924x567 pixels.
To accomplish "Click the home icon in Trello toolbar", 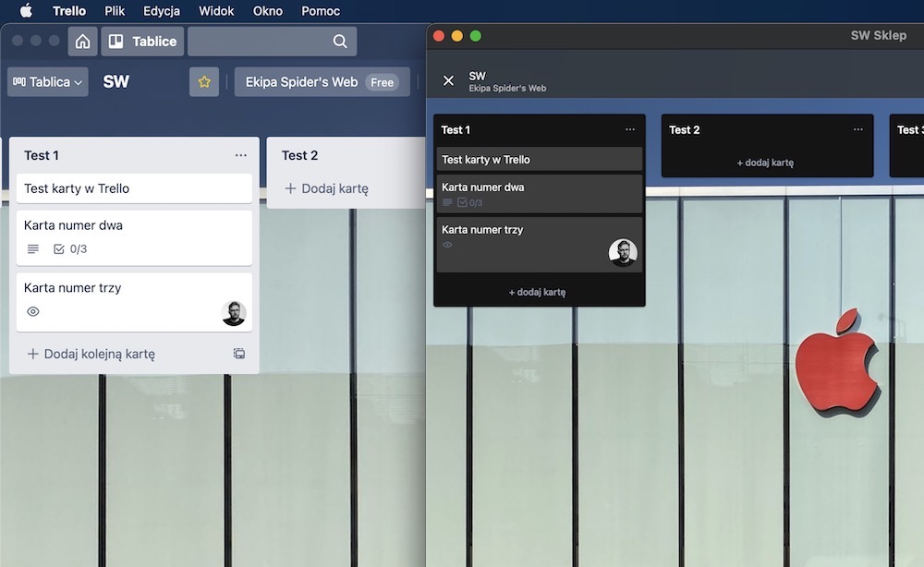I will (x=82, y=42).
